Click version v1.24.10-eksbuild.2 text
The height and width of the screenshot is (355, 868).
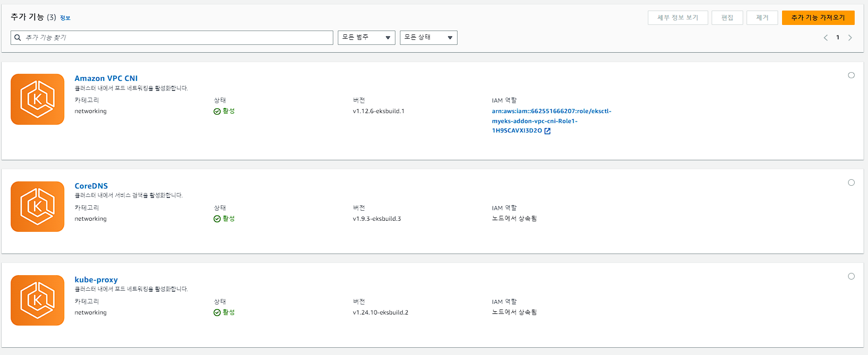[380, 312]
